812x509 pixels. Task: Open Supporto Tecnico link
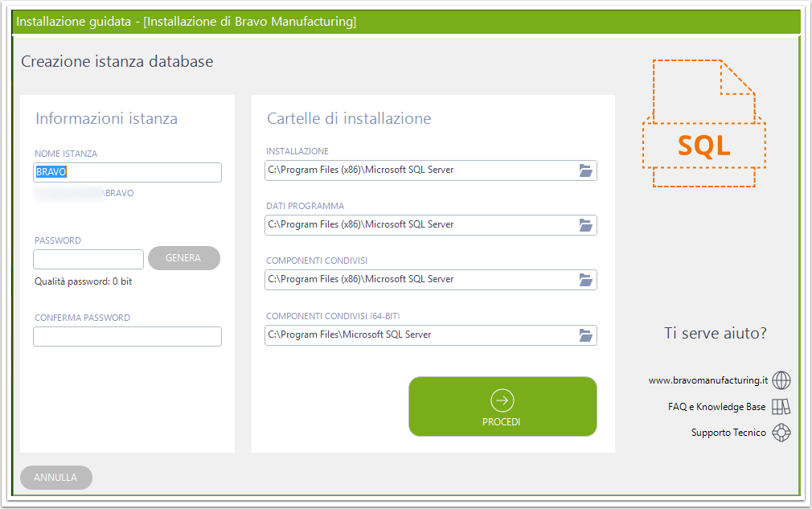pos(728,433)
